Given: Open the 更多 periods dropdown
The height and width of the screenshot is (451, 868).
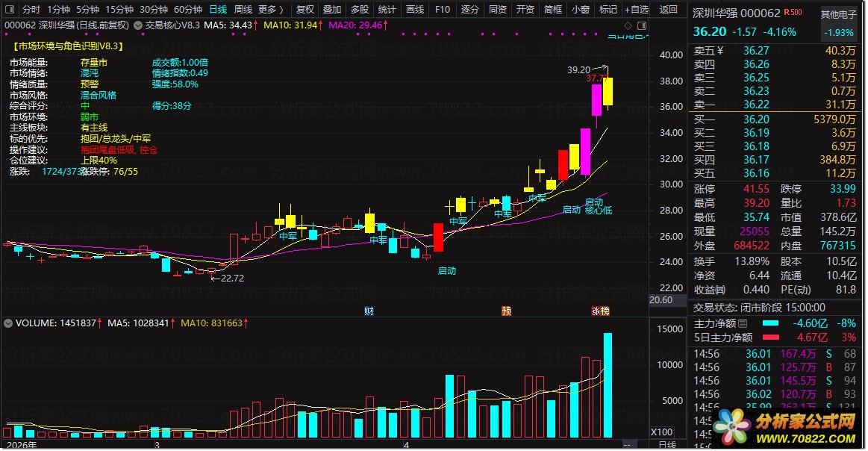Looking at the screenshot, I should point(270,10).
